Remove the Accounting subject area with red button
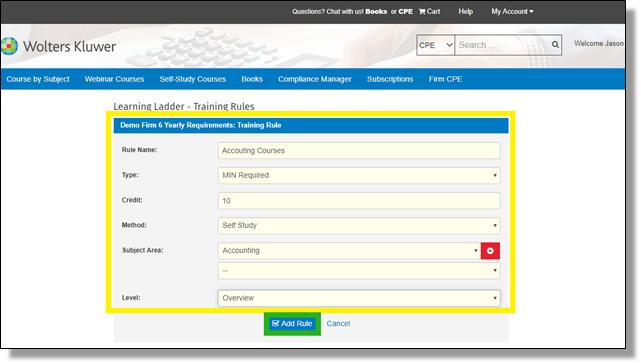Image resolution: width=641 pixels, height=364 pixels. (x=490, y=251)
